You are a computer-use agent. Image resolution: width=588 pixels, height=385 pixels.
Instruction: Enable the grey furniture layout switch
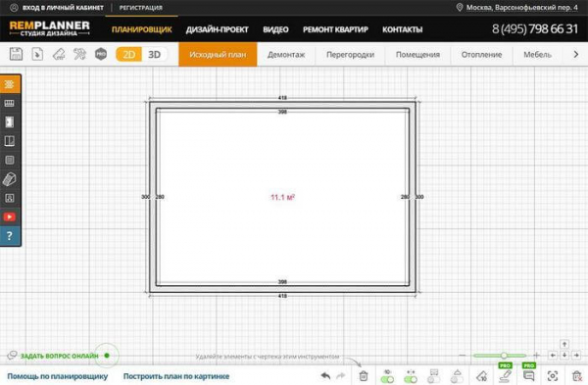(x=434, y=379)
